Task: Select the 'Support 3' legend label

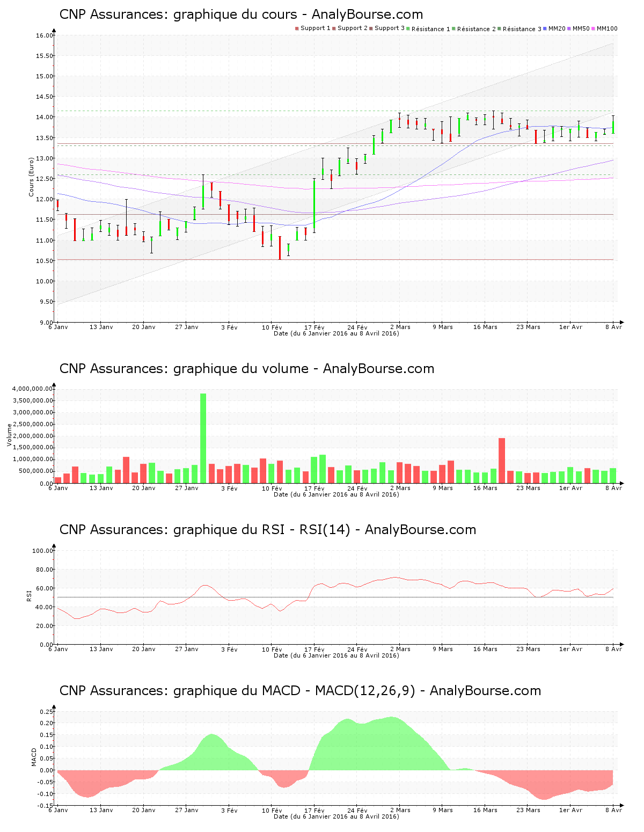Action: (390, 28)
